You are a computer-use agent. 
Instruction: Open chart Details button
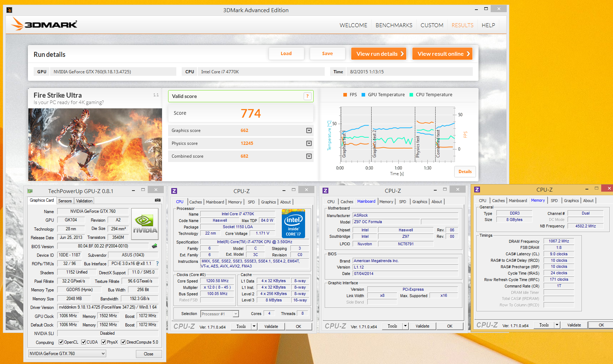click(465, 172)
